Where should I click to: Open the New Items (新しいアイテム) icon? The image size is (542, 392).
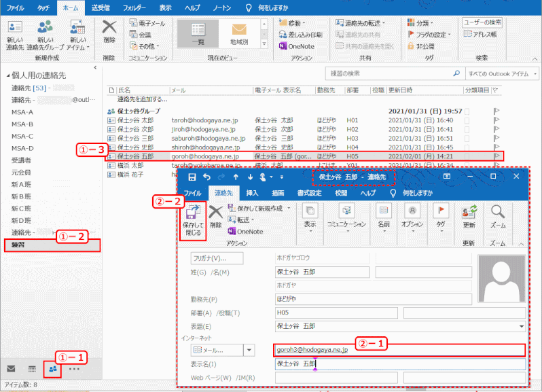click(x=78, y=27)
